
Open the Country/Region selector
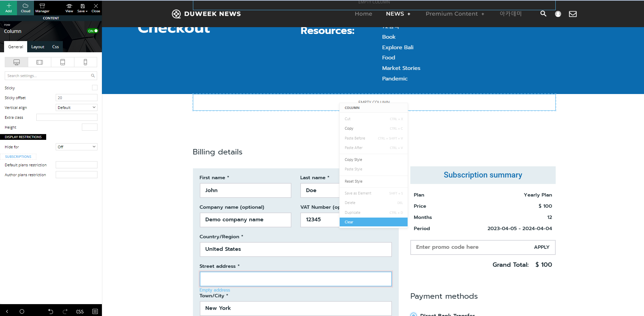pyautogui.click(x=296, y=249)
